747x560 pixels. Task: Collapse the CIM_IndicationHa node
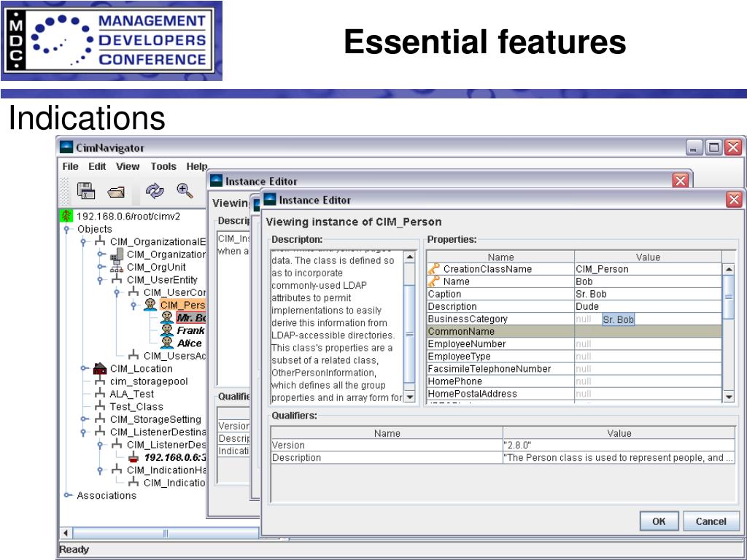click(x=101, y=470)
